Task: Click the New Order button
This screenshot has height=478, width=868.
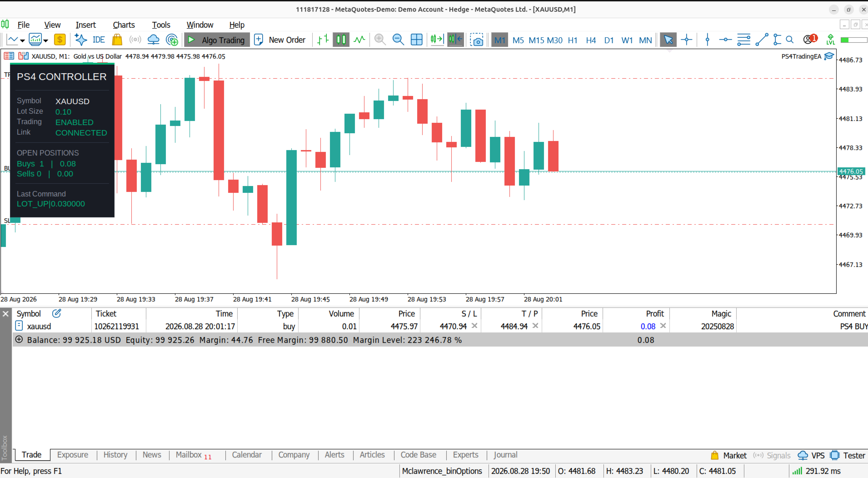Action: [x=280, y=40]
